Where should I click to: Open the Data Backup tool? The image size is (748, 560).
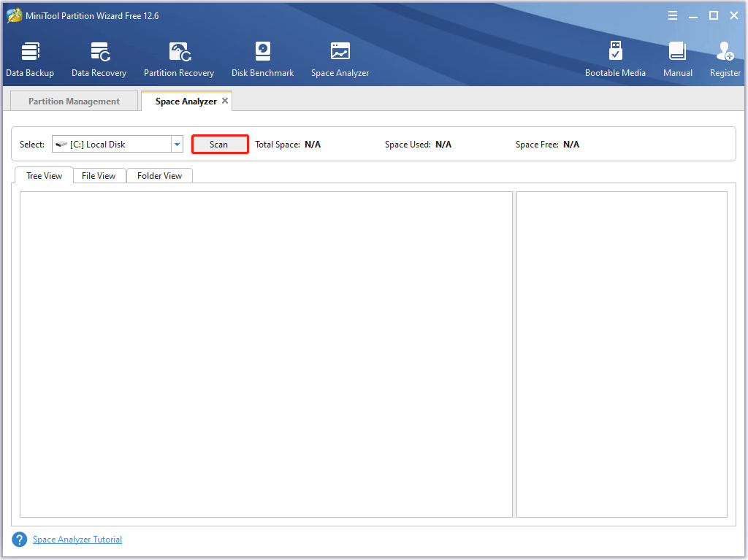(x=30, y=60)
